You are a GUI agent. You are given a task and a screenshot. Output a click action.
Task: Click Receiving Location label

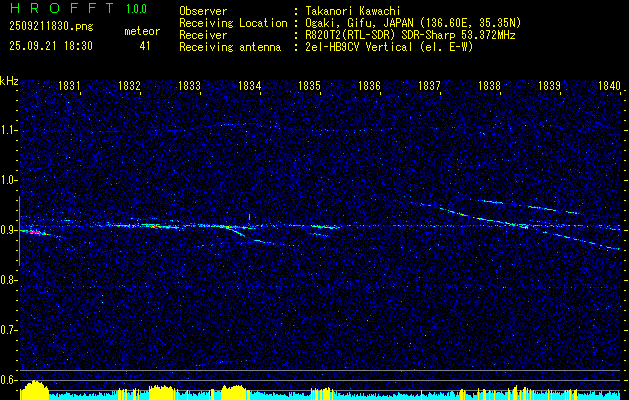pos(233,23)
